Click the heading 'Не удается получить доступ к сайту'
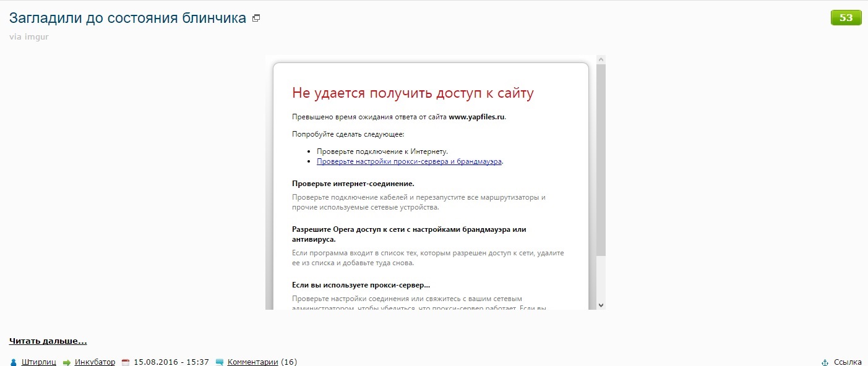Screen dimensions: 868x366 pos(413,93)
